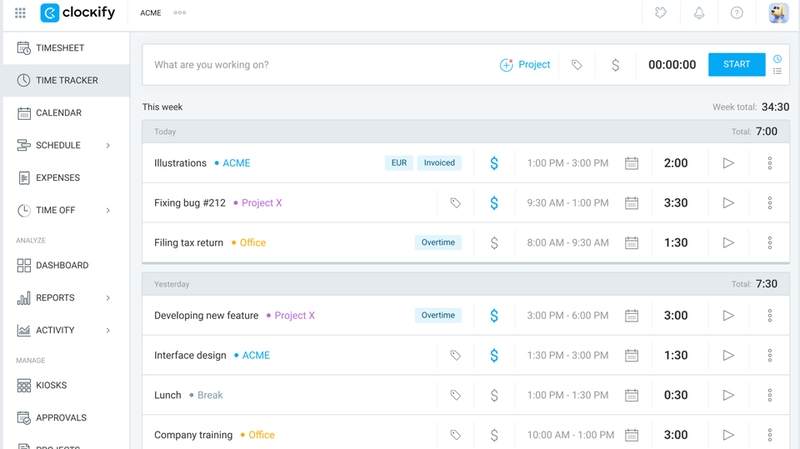Image resolution: width=800 pixels, height=449 pixels.
Task: Open the notifications bell
Action: pos(699,13)
